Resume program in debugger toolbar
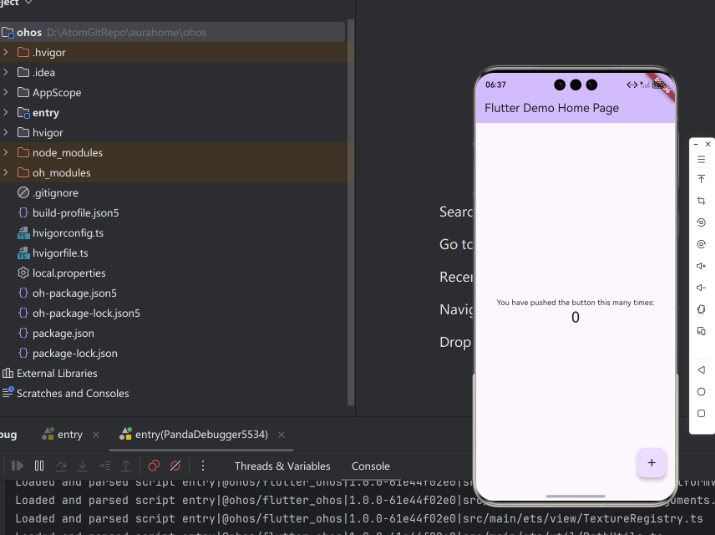 tap(17, 466)
